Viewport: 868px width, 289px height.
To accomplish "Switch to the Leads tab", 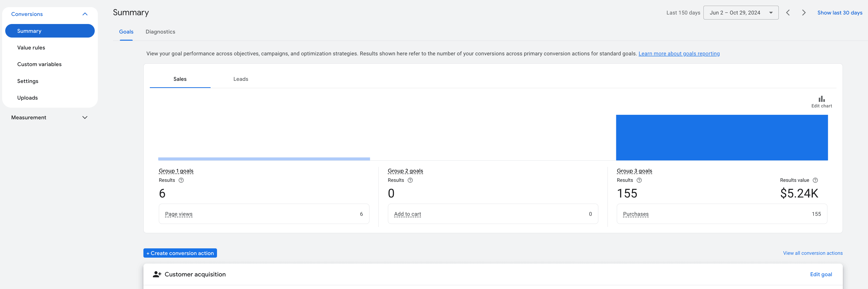I will 240,79.
